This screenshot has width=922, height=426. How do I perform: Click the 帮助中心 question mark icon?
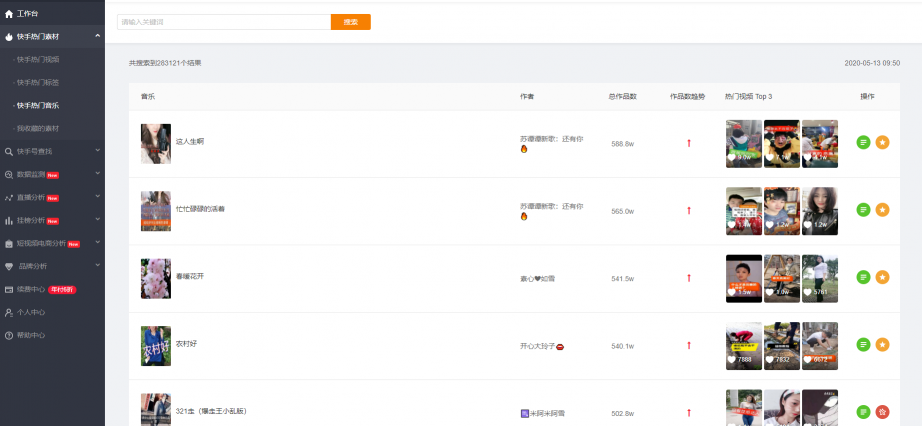coord(9,335)
